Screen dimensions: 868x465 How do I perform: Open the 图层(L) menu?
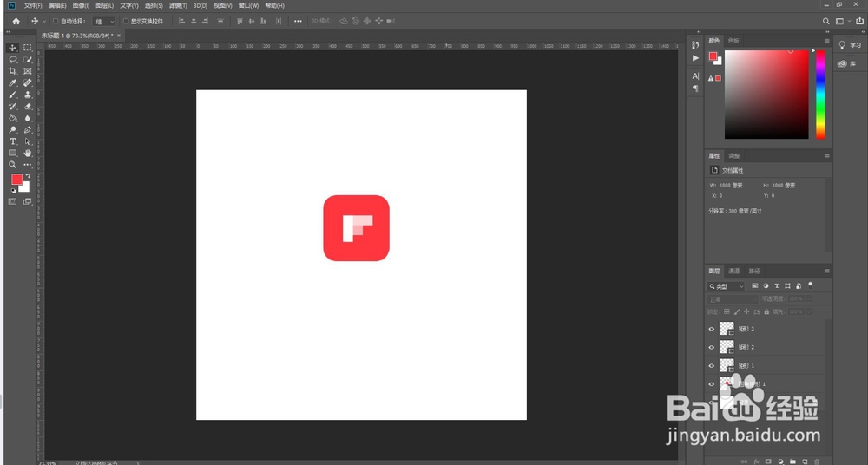(x=105, y=5)
